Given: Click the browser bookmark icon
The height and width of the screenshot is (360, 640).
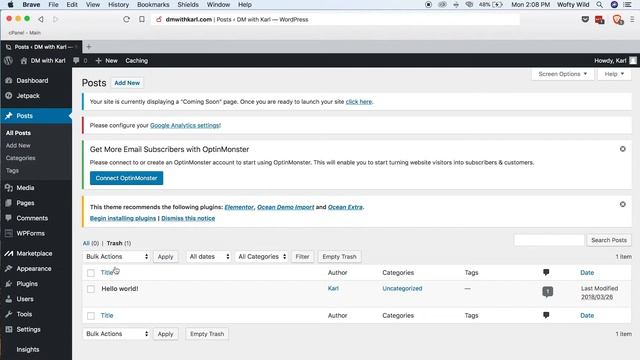Looking at the screenshot, I should point(142,19).
